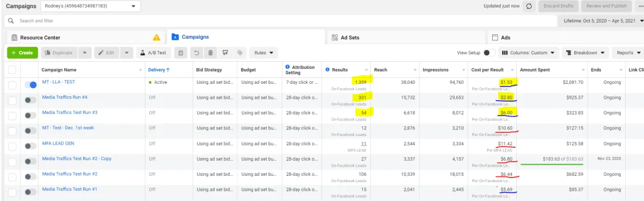Click the Duplicate button

(x=60, y=53)
